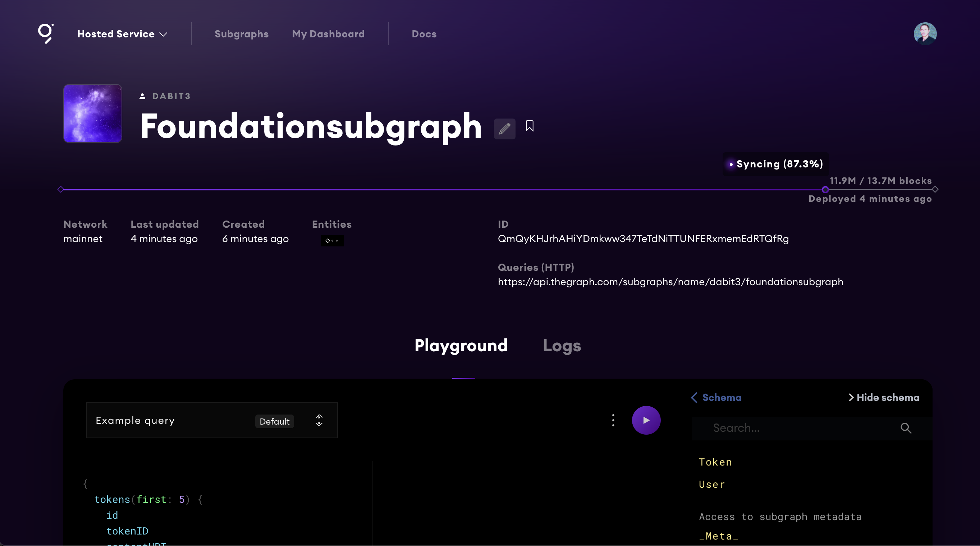Click the Entities loading indicator
This screenshot has height=546, width=980.
(332, 241)
